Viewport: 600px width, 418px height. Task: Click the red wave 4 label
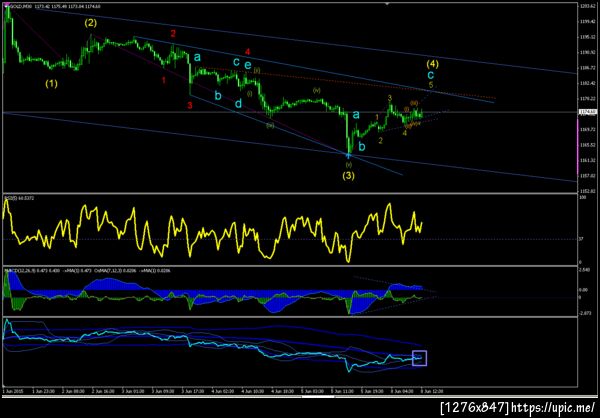(248, 51)
